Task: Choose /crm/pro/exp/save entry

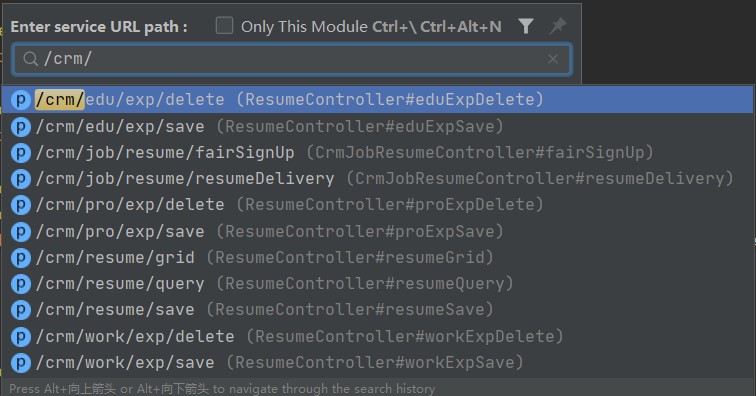Action: point(378,232)
